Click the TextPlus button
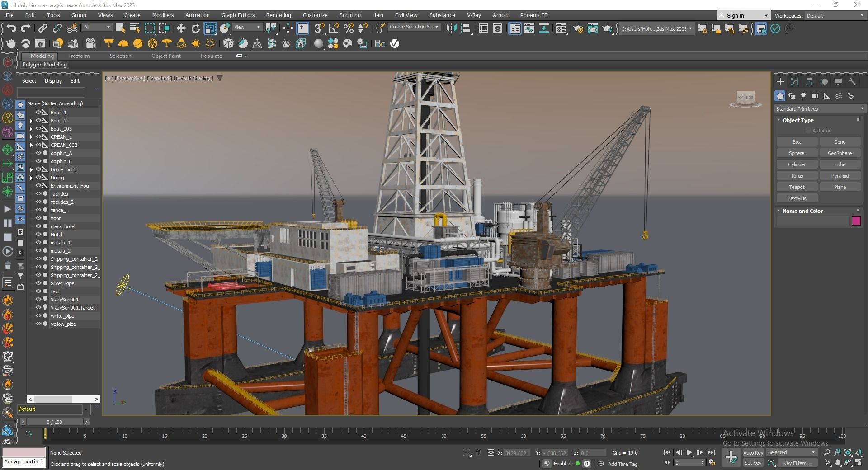868x470 pixels. pyautogui.click(x=797, y=198)
